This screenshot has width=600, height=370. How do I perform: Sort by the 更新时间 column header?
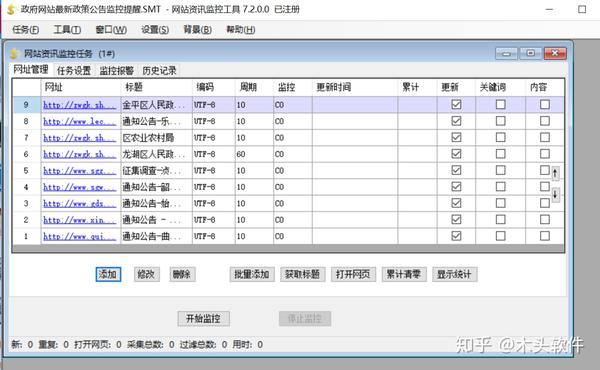point(355,87)
